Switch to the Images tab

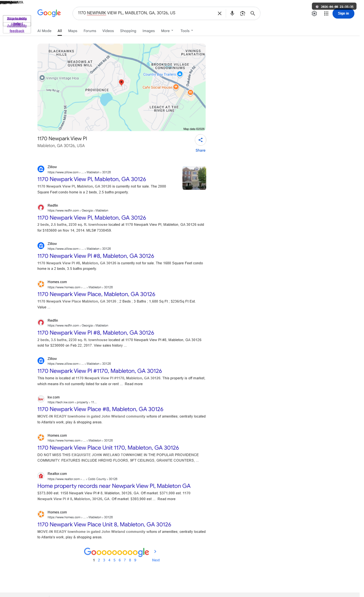(149, 31)
